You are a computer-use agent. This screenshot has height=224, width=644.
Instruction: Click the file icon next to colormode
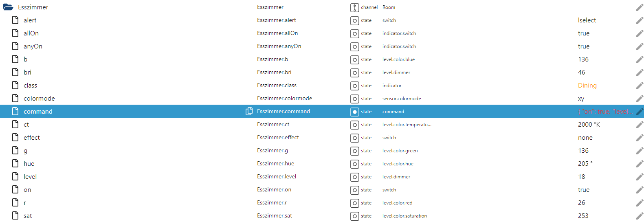pyautogui.click(x=15, y=99)
